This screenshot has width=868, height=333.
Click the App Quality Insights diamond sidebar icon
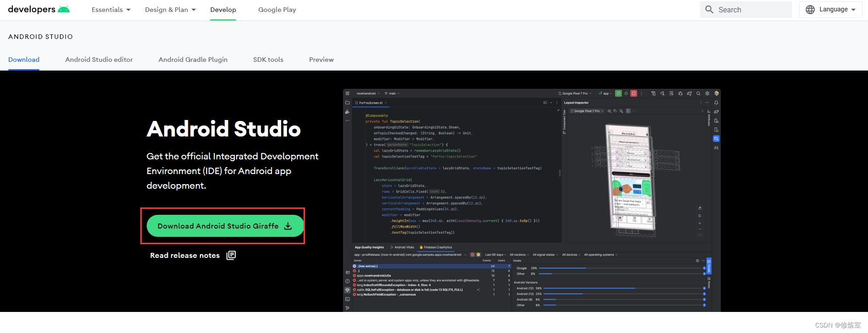[x=348, y=290]
